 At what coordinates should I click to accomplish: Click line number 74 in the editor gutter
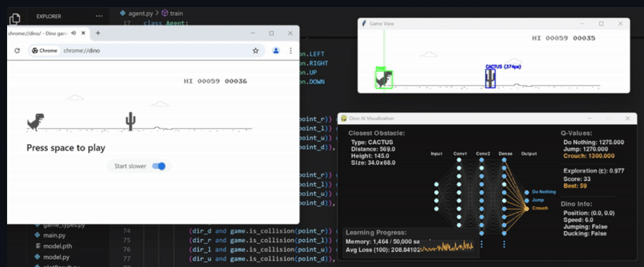[127, 231]
